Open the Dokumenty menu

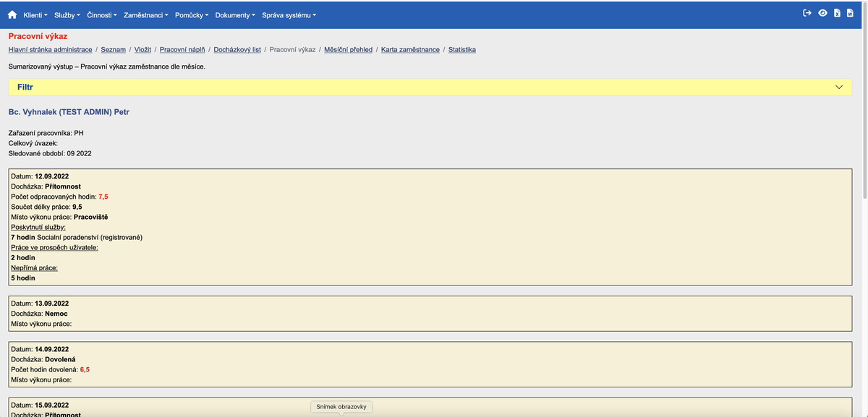click(x=233, y=14)
